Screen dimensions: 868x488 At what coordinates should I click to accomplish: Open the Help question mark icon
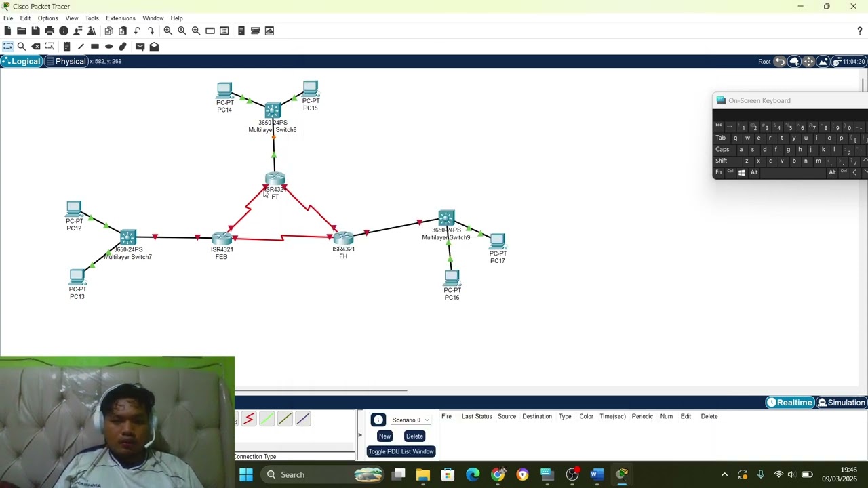pos(860,30)
